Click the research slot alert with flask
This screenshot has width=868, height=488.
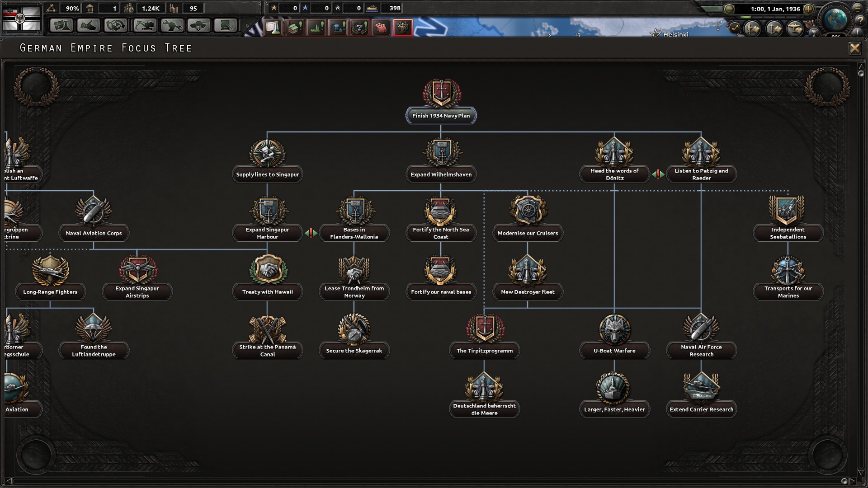coord(273,28)
